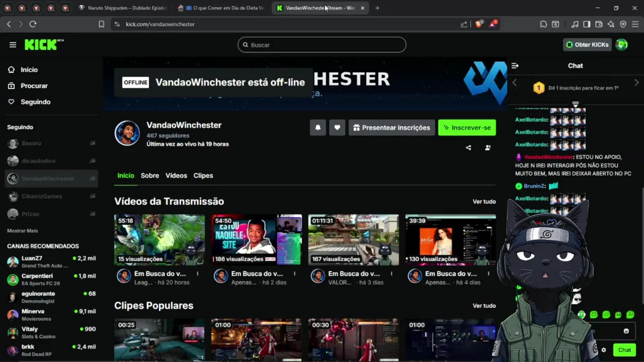The height and width of the screenshot is (362, 644).
Task: Open the chat settings gear icon
Action: 604,350
